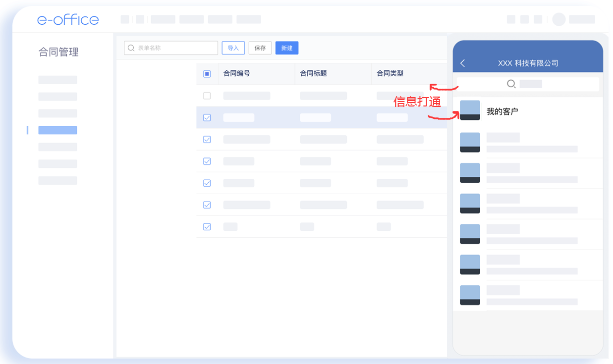Click the 合同管理 sidebar title

(58, 52)
